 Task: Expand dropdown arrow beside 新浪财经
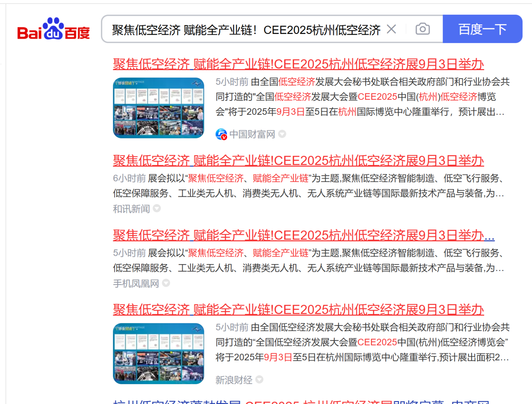pos(259,380)
